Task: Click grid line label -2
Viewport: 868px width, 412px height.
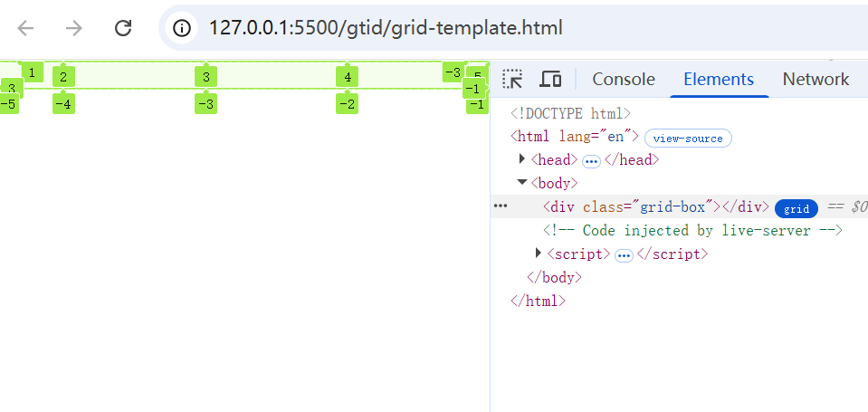Action: tap(347, 104)
